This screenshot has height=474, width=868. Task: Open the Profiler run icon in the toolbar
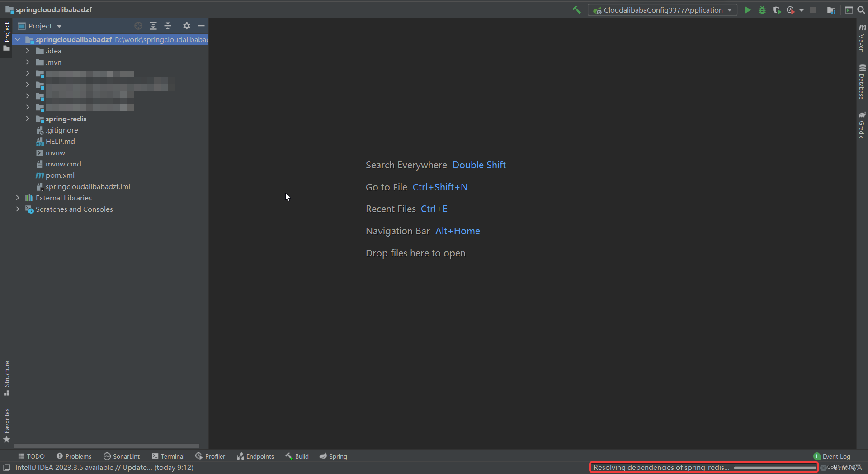click(791, 9)
